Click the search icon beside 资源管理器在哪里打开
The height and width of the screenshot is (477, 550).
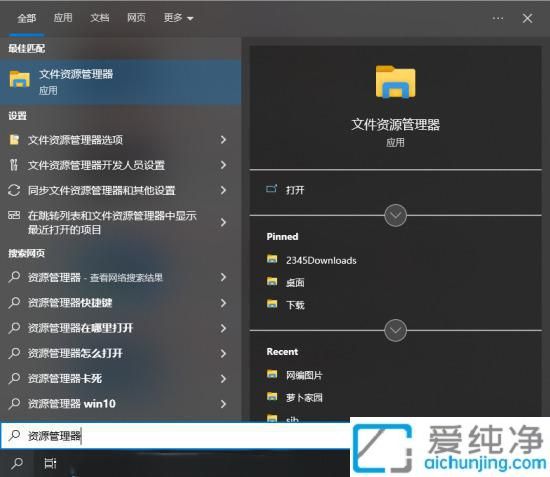click(14, 328)
